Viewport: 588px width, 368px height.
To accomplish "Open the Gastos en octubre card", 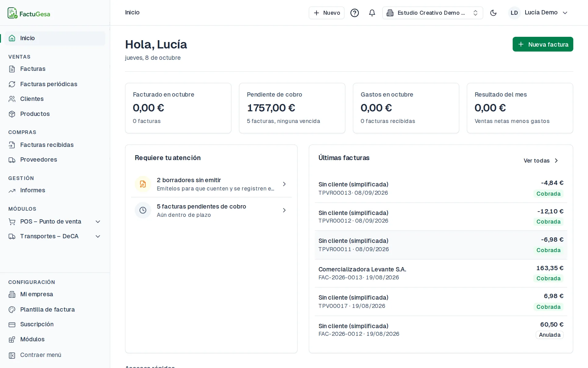I will click(406, 108).
